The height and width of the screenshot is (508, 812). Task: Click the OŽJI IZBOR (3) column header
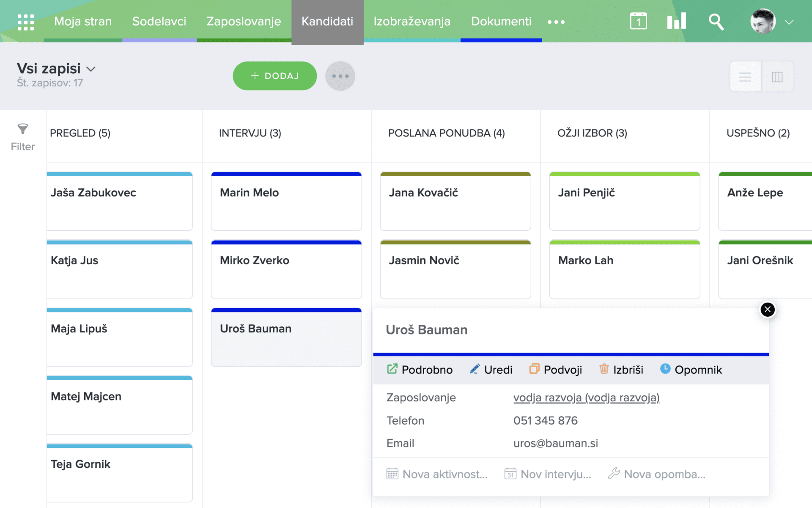592,133
